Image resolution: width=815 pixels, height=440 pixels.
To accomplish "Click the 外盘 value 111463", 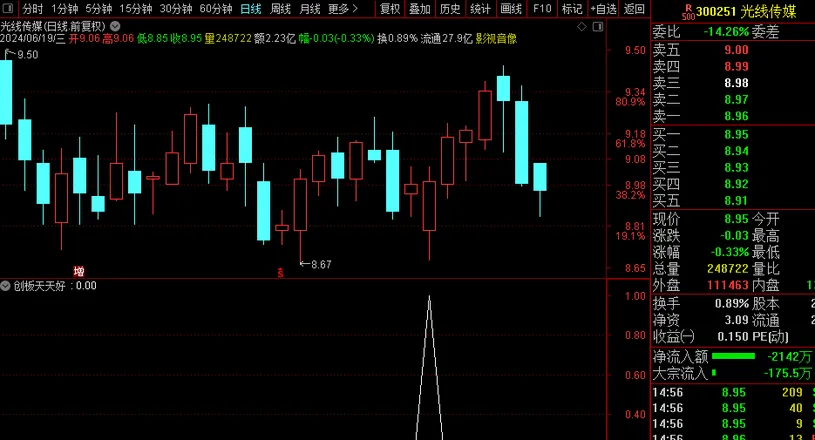I will tap(728, 285).
